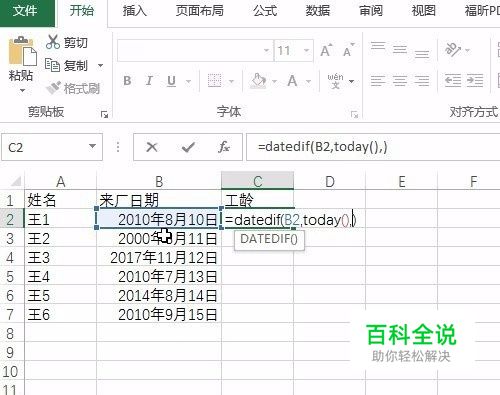Click cell containing 2017年11月12日

(x=159, y=258)
